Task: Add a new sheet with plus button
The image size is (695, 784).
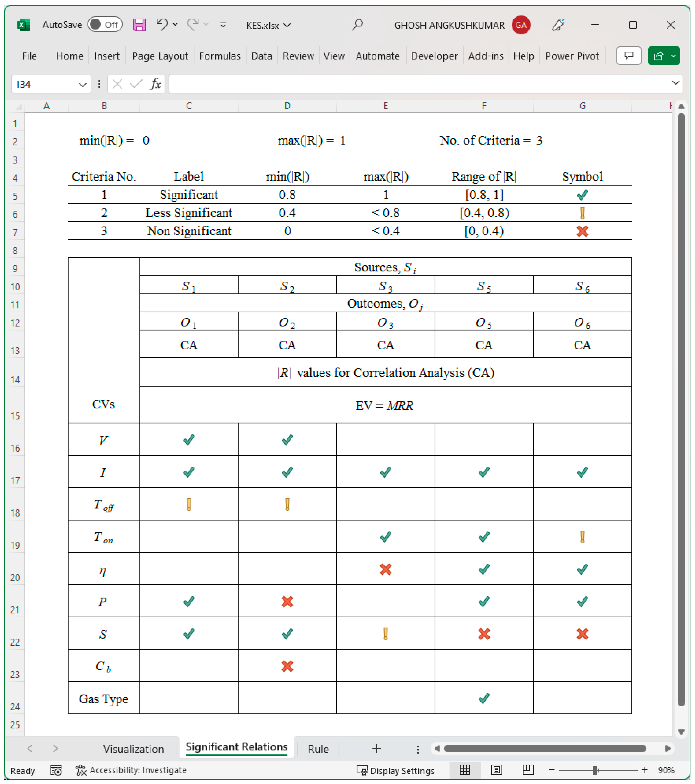Action: [x=376, y=748]
